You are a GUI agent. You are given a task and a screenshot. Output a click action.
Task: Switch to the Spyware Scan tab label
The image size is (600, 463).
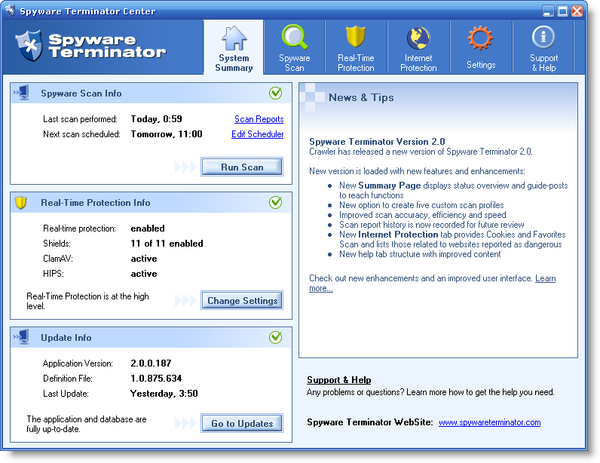294,63
